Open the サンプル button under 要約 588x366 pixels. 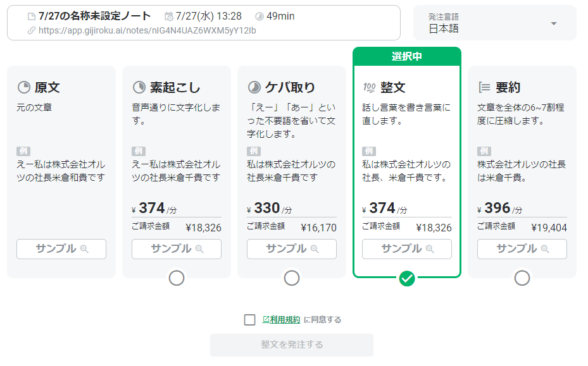click(x=522, y=249)
